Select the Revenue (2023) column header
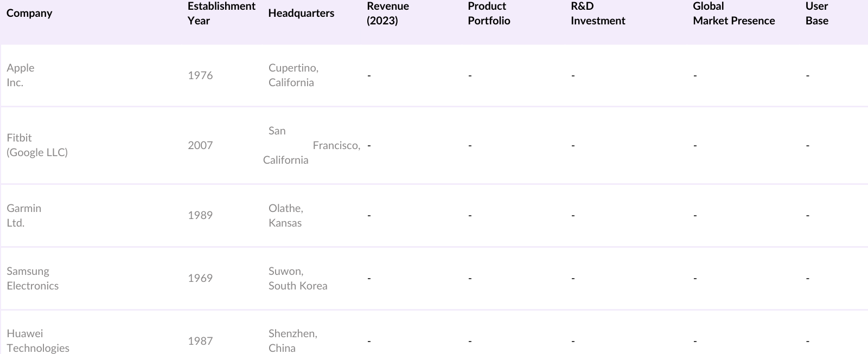Image resolution: width=868 pixels, height=354 pixels. pos(387,13)
